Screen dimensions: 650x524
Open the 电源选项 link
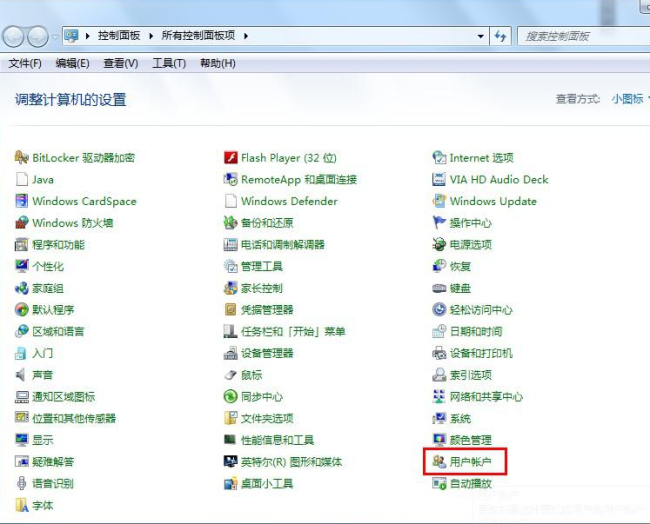pyautogui.click(x=470, y=245)
